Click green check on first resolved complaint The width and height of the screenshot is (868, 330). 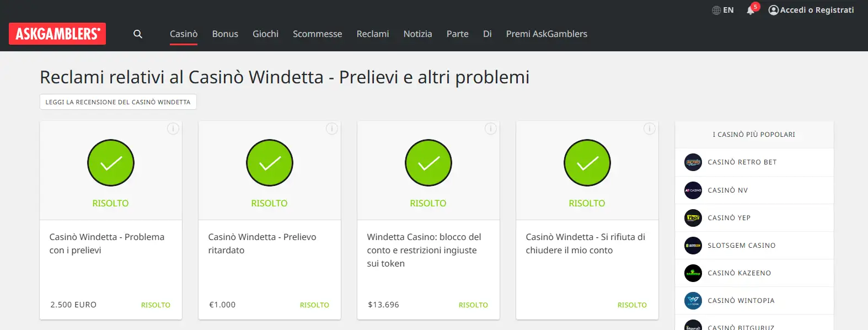111,163
